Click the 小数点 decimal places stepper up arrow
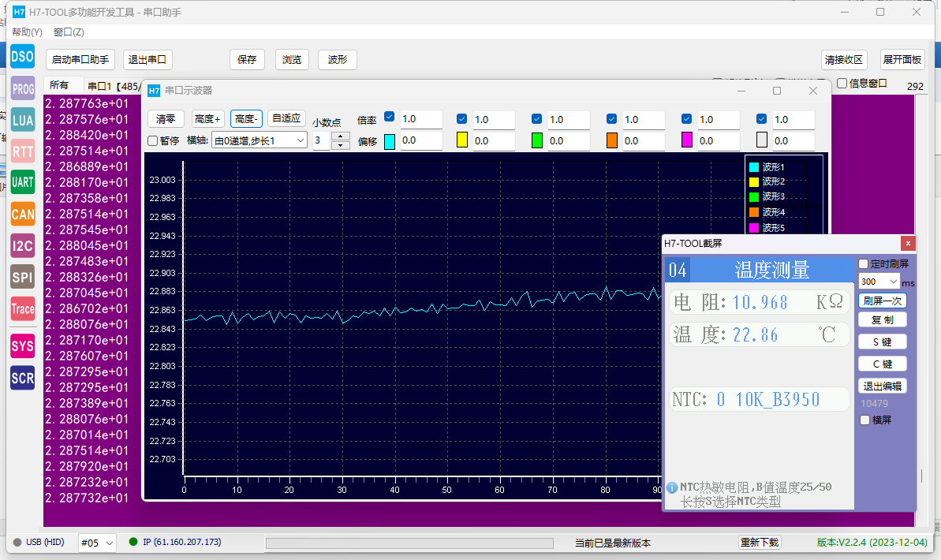Screen dimensions: 941x560 click(341, 136)
